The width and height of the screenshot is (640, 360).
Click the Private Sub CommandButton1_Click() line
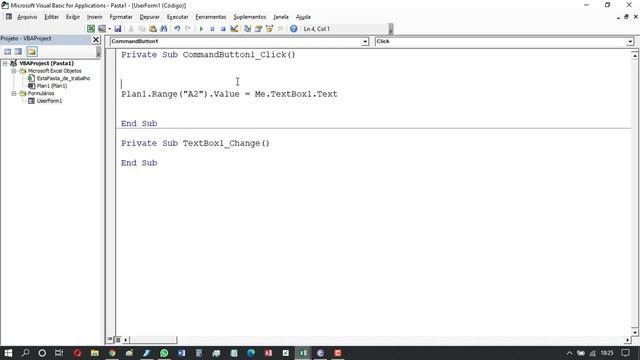pyautogui.click(x=208, y=55)
